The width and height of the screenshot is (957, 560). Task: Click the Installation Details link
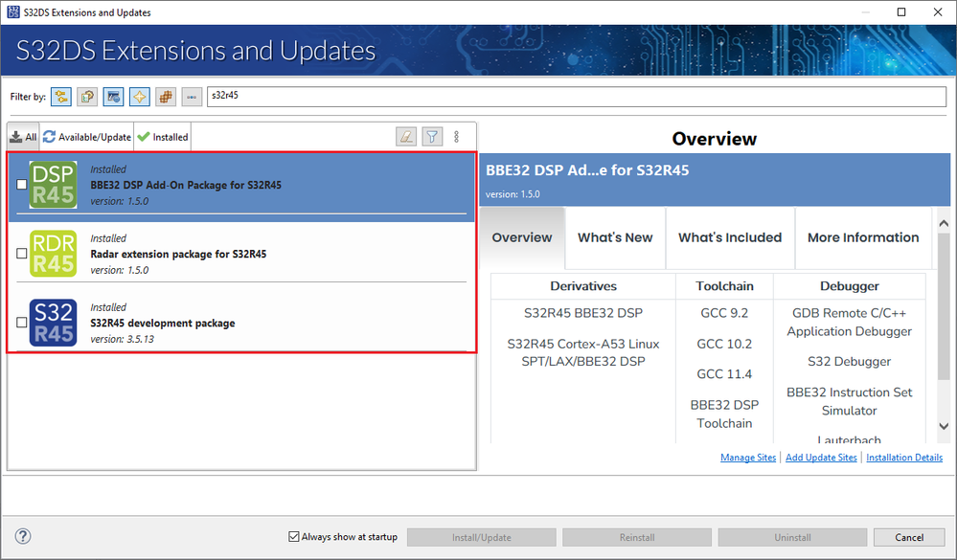[904, 458]
